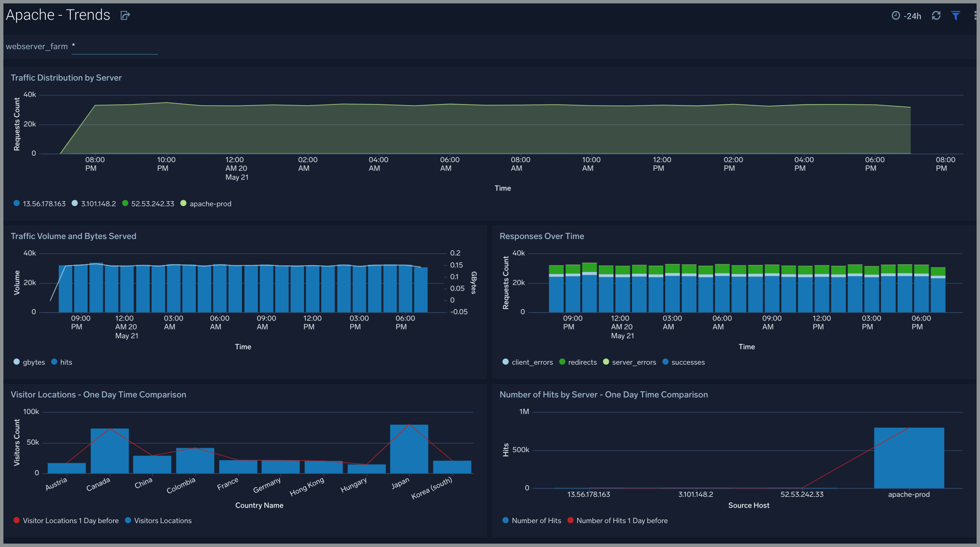Open the -24h time range selector
Image resolution: width=980 pixels, height=547 pixels.
(x=912, y=16)
